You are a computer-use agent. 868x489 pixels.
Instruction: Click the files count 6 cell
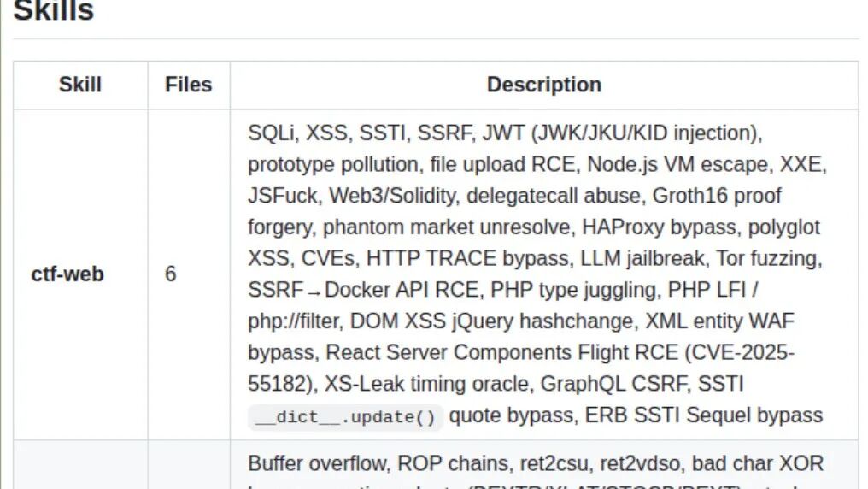click(171, 274)
